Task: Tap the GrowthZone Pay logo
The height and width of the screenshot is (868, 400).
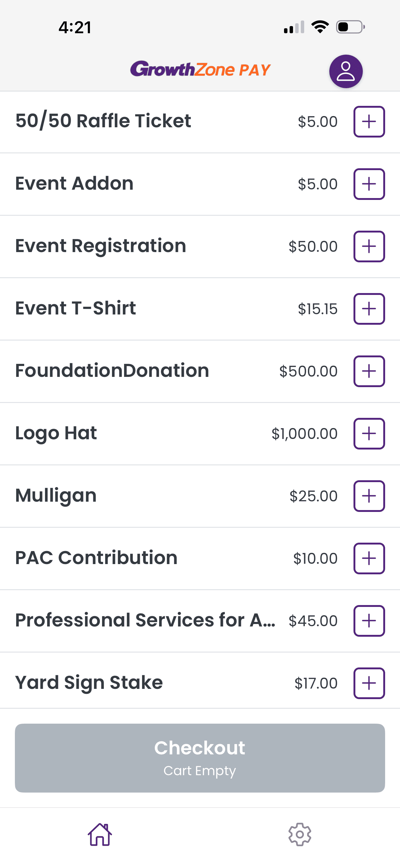Action: [200, 70]
